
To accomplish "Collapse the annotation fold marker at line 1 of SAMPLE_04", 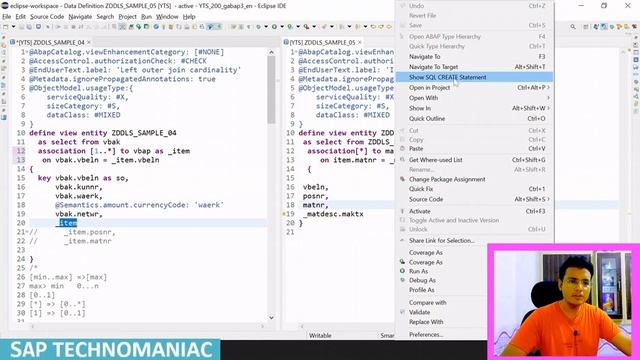I will coord(27,52).
